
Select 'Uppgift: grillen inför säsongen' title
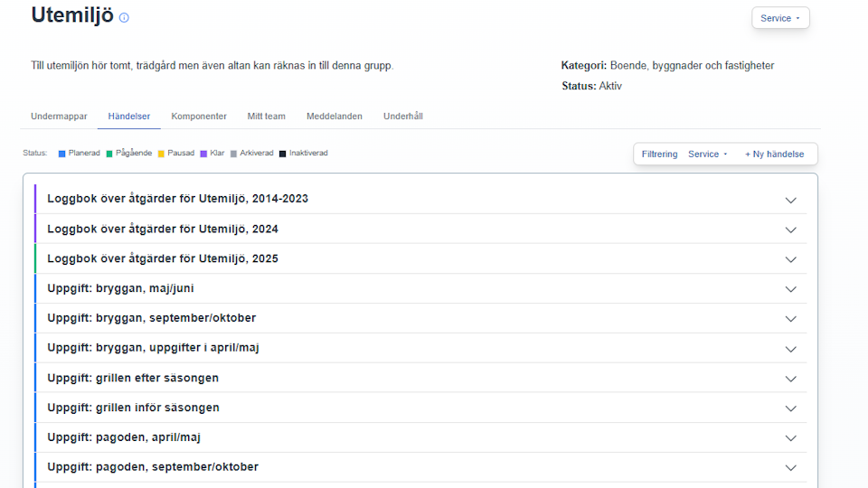pyautogui.click(x=134, y=408)
